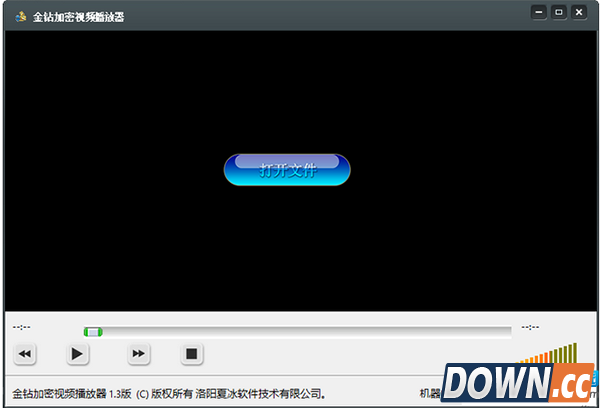Click the app icon in the title bar
Screen dimensions: 600x408
coord(21,16)
